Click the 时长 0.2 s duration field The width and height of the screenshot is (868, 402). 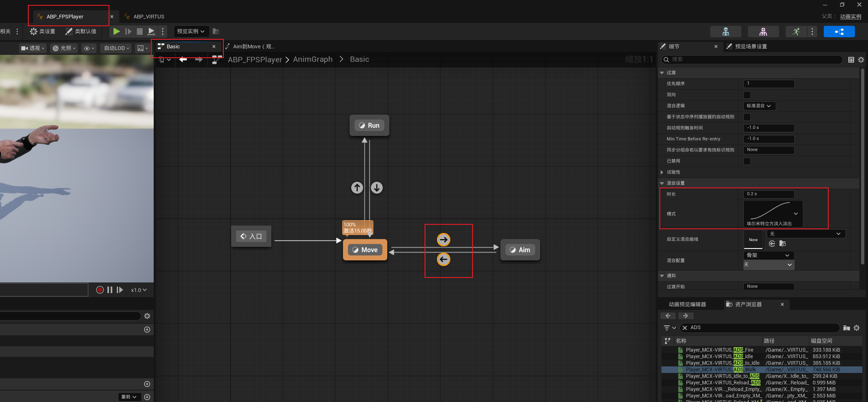point(769,194)
